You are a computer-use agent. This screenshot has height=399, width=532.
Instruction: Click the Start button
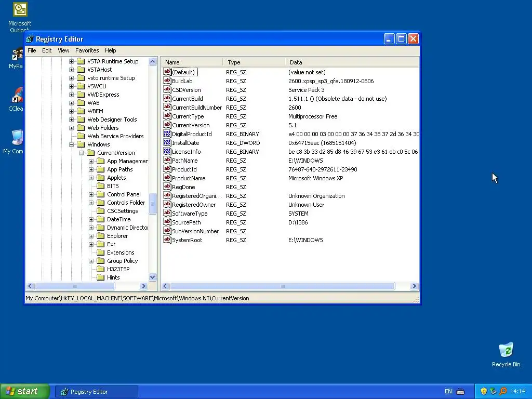pos(24,391)
